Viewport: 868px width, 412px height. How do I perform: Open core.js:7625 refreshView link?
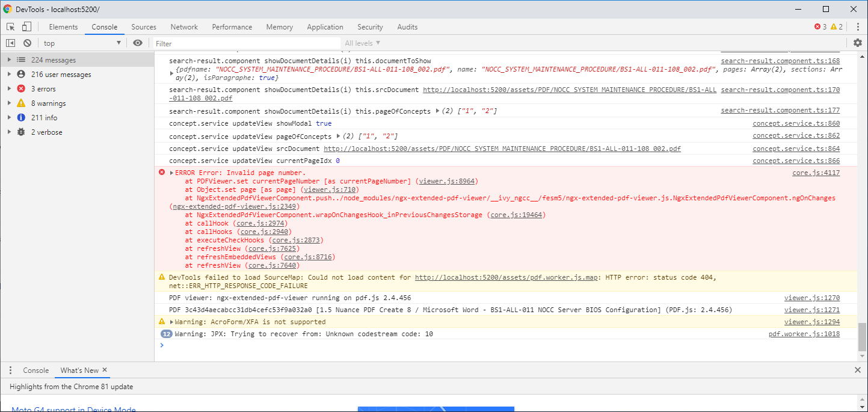coord(272,248)
